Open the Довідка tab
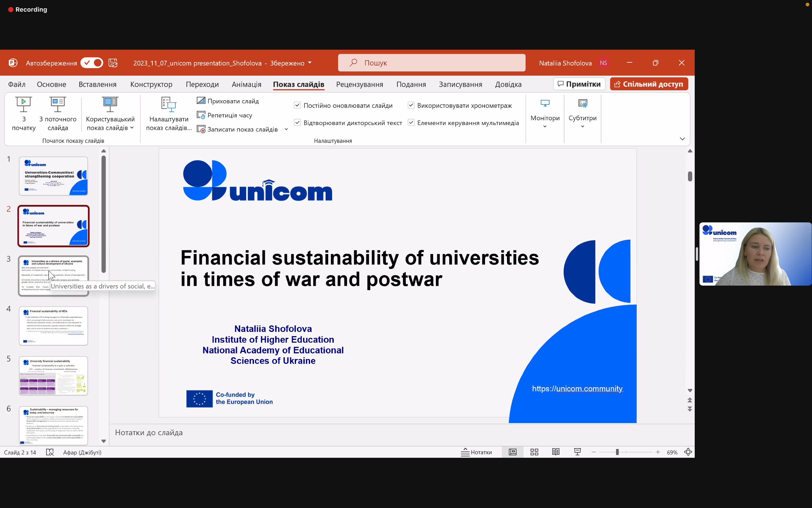 508,84
